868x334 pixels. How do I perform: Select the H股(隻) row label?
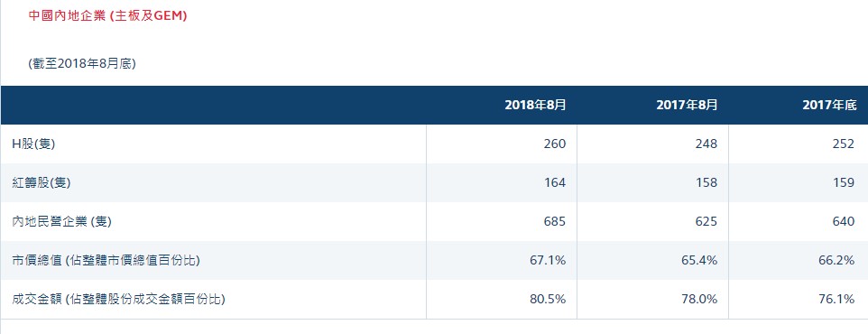pyautogui.click(x=33, y=144)
